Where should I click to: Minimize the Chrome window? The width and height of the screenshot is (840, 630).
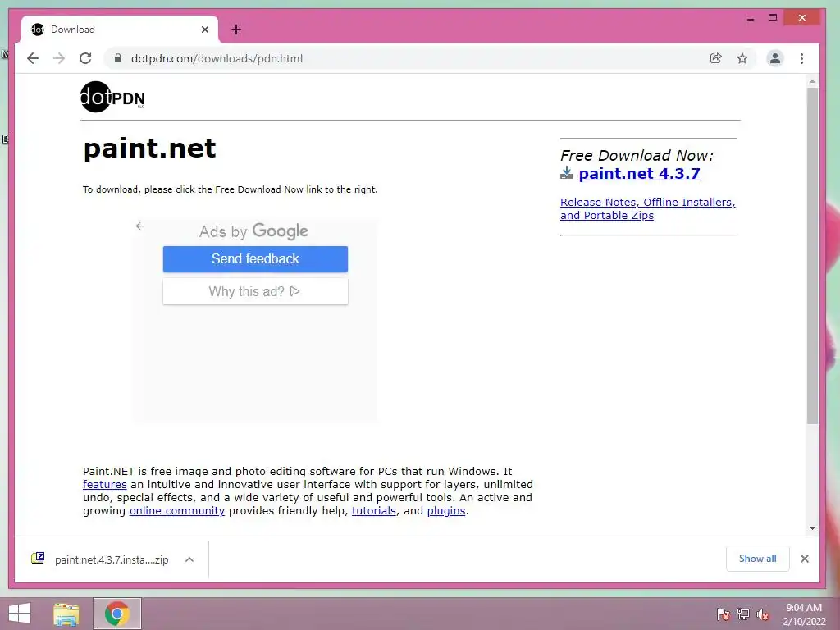[751, 18]
